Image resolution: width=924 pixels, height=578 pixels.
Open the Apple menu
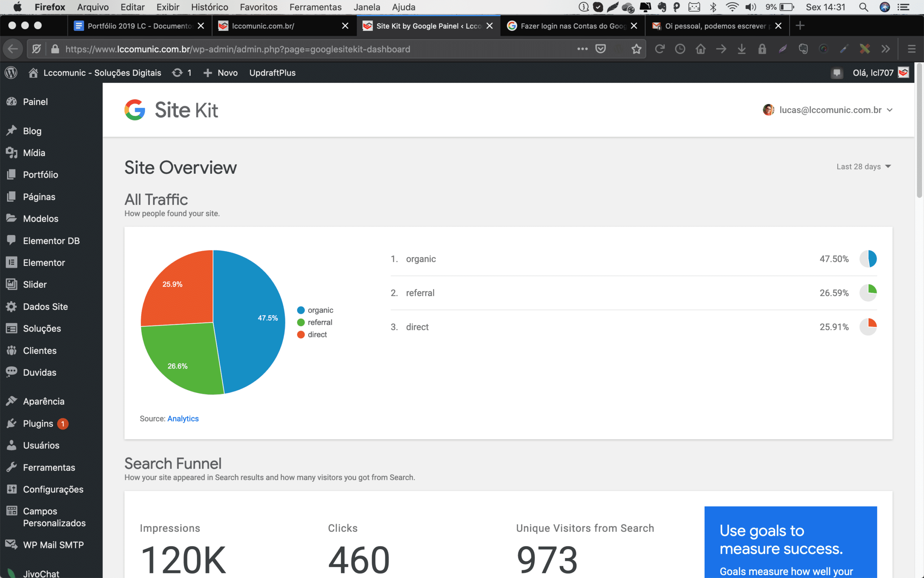(x=18, y=7)
